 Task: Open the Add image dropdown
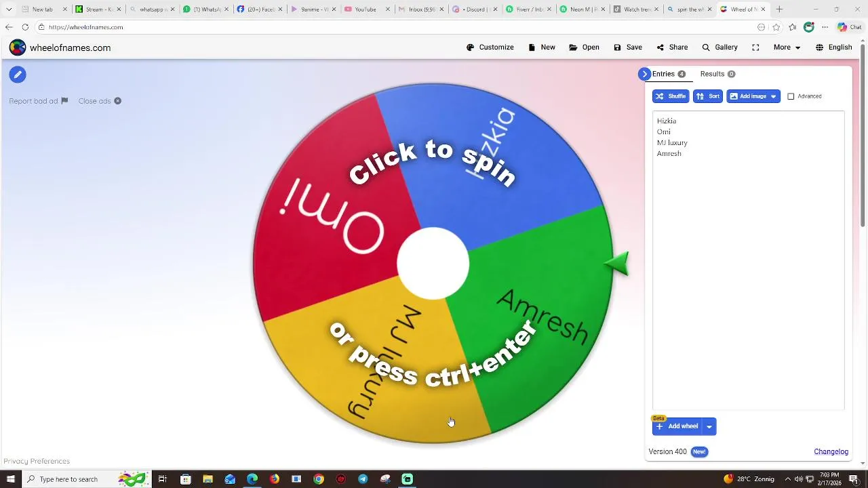[753, 96]
